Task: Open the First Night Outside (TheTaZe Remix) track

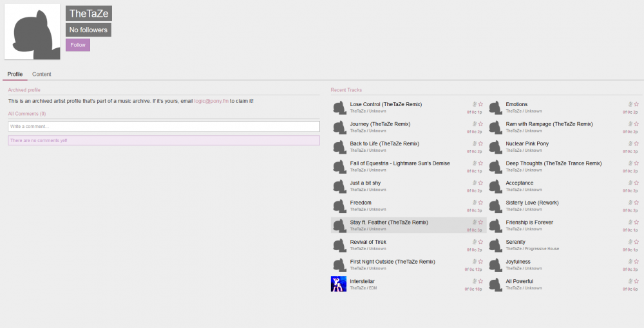Action: coord(392,262)
